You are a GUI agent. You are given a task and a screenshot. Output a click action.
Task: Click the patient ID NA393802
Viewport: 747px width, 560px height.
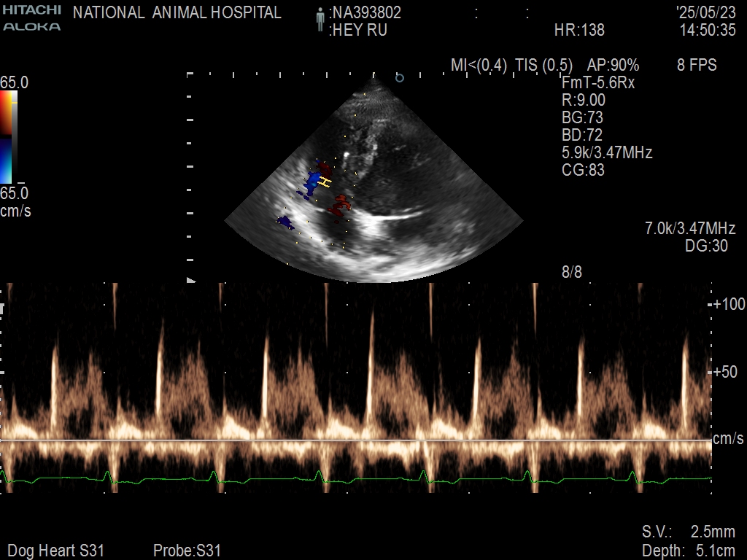tap(365, 13)
